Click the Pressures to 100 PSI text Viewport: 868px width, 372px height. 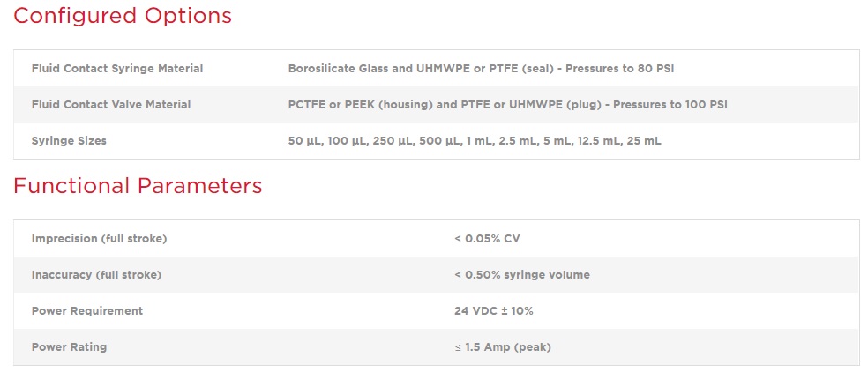tap(670, 104)
